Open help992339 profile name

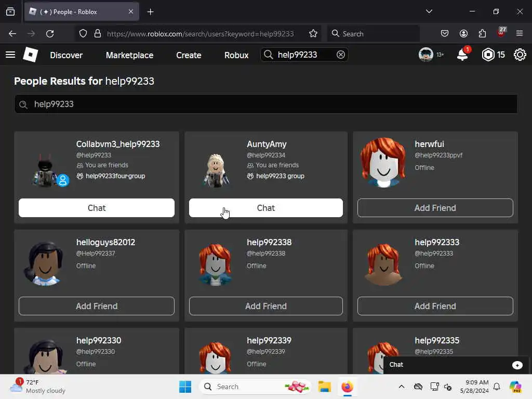point(269,341)
